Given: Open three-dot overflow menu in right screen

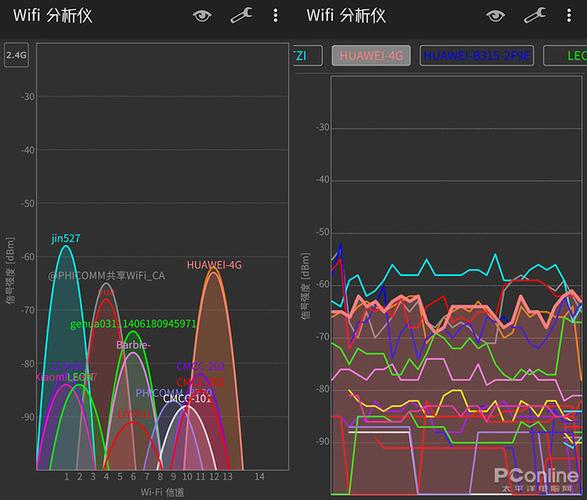Looking at the screenshot, I should [569, 16].
